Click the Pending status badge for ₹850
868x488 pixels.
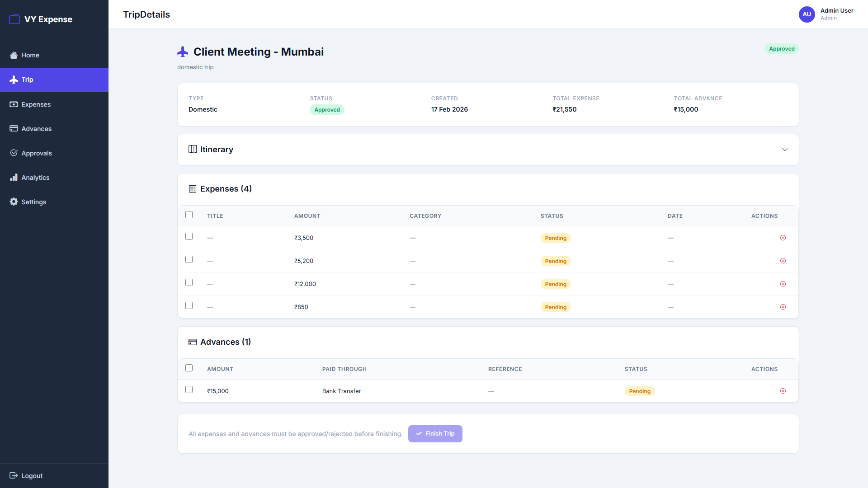tap(556, 307)
